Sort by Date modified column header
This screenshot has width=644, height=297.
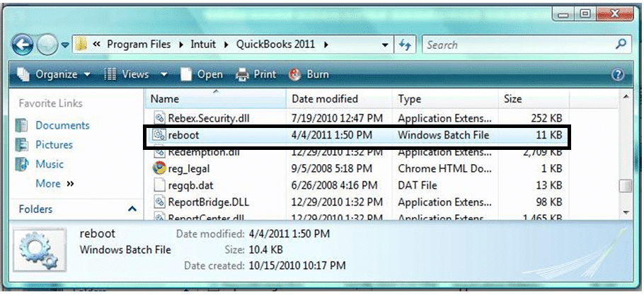(x=339, y=99)
